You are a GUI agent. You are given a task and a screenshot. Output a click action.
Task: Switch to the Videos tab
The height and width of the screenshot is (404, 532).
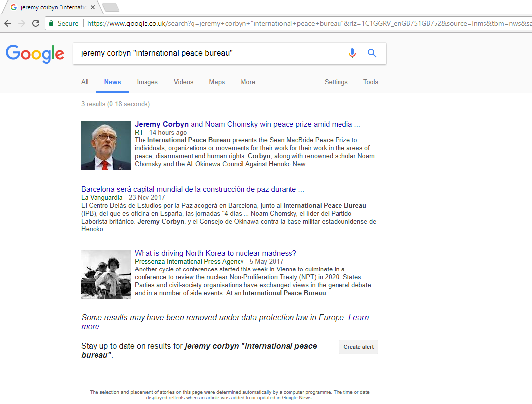coord(183,82)
